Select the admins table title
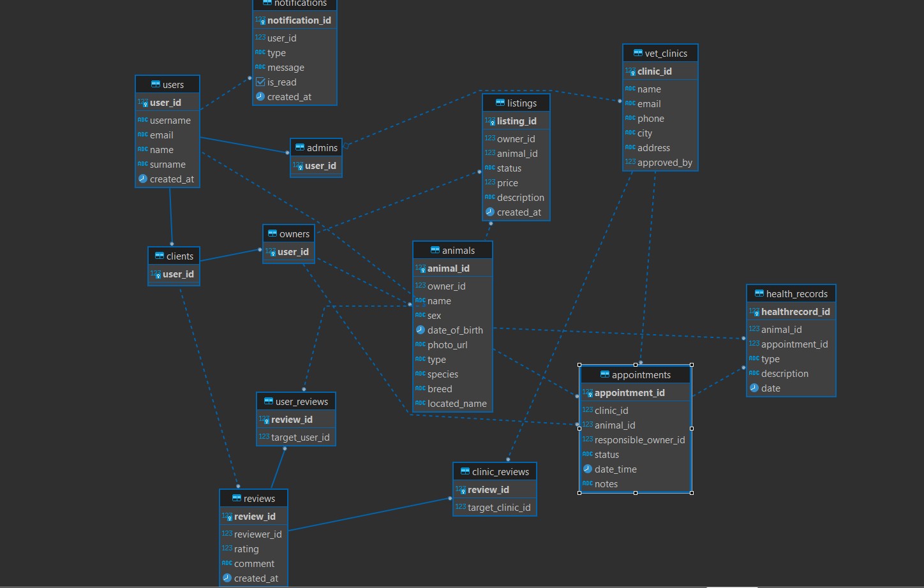924x588 pixels. click(x=322, y=147)
